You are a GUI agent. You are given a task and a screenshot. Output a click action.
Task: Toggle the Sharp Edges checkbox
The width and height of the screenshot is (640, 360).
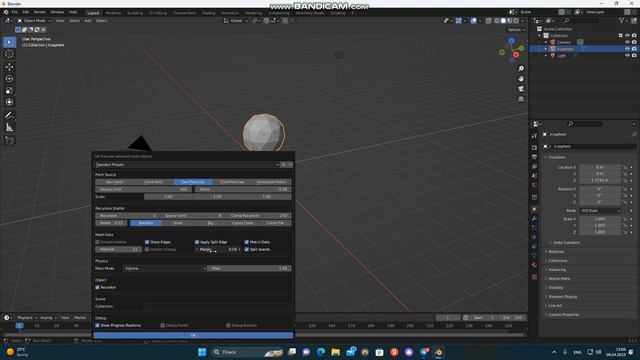(147, 242)
